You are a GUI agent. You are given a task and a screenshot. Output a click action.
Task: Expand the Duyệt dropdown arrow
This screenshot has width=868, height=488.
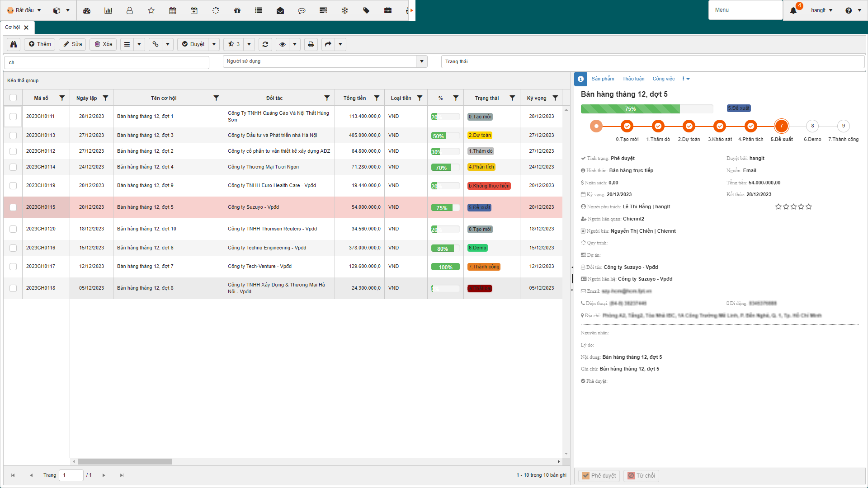click(214, 44)
